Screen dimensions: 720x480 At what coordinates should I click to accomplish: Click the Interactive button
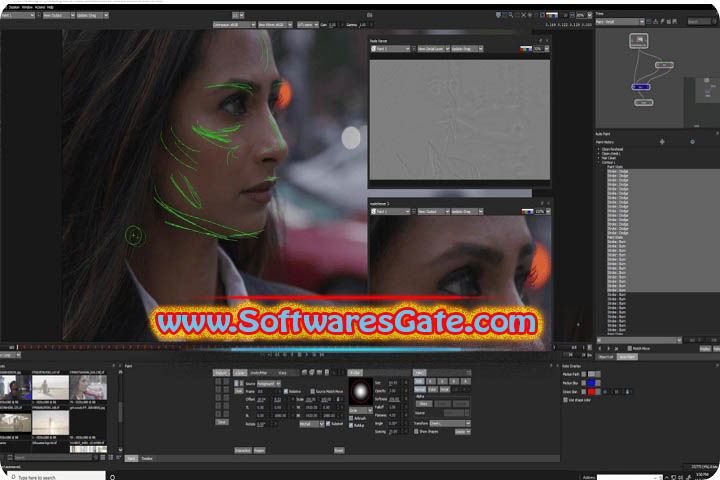tap(243, 450)
